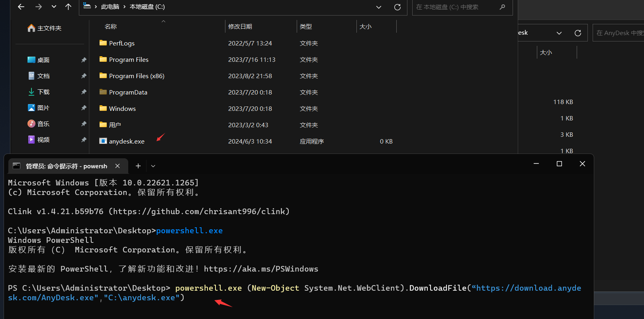
Task: Click the github.com/chrisant996/clink link
Action: pyautogui.click(x=199, y=211)
